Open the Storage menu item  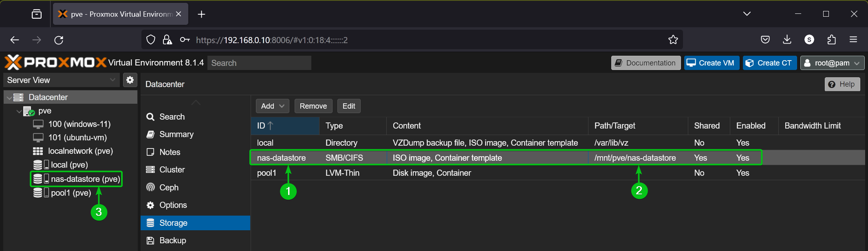pos(195,223)
